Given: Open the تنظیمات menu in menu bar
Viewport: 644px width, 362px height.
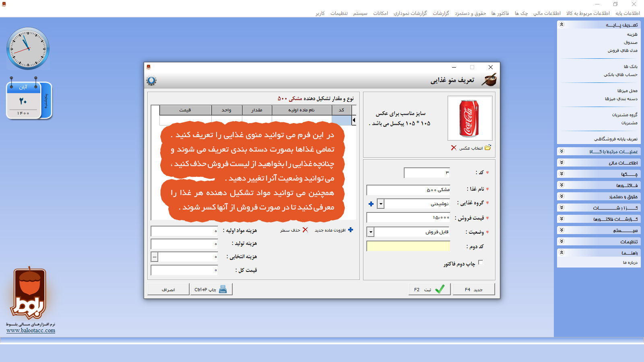Looking at the screenshot, I should (x=339, y=13).
